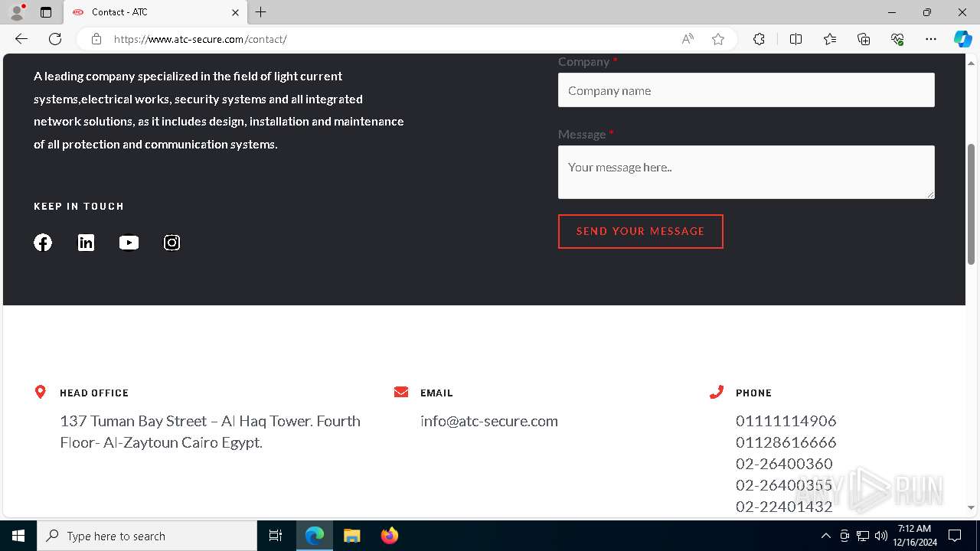This screenshot has height=551, width=980.
Task: Activate Read aloud in address bar
Action: coord(688,39)
